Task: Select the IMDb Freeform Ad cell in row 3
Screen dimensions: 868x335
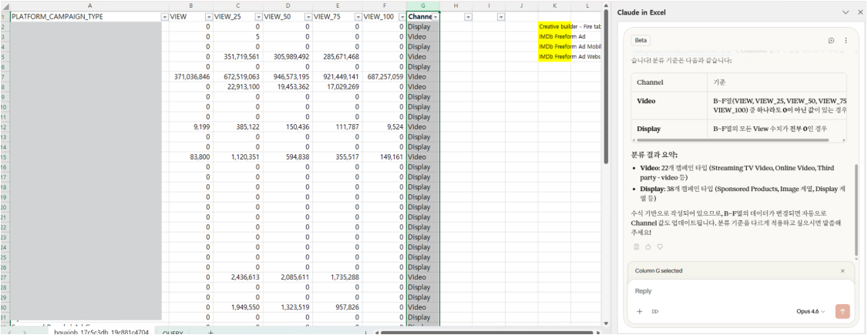Action: pyautogui.click(x=554, y=36)
